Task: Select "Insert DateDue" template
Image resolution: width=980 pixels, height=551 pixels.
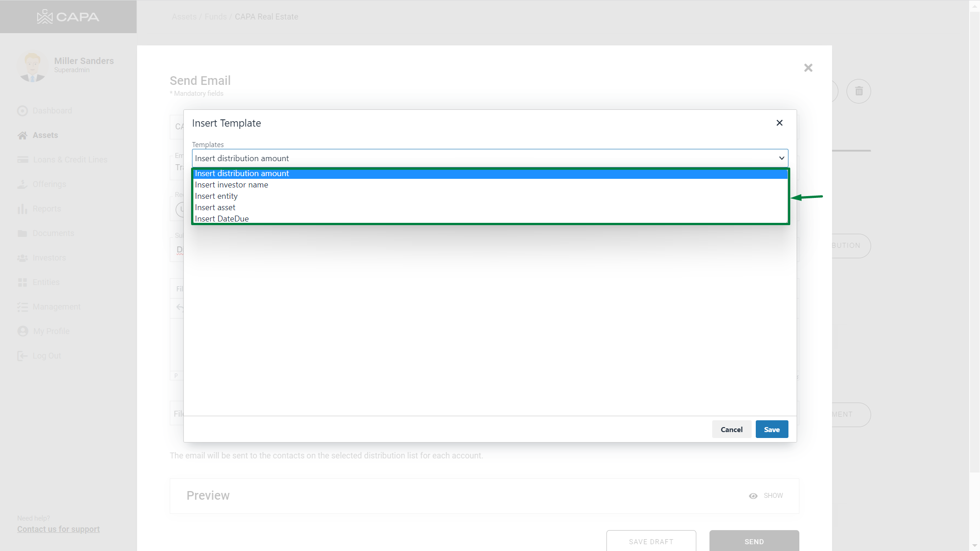Action: click(x=222, y=218)
